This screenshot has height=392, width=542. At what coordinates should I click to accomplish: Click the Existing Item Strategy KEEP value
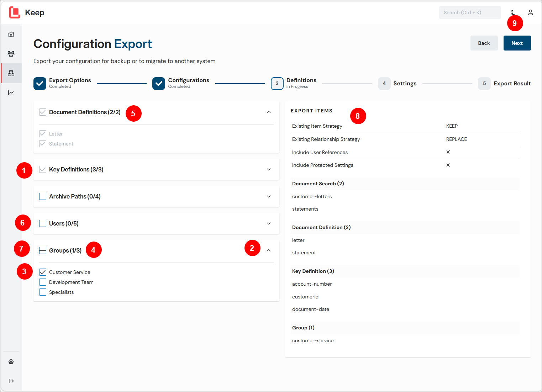(x=452, y=126)
